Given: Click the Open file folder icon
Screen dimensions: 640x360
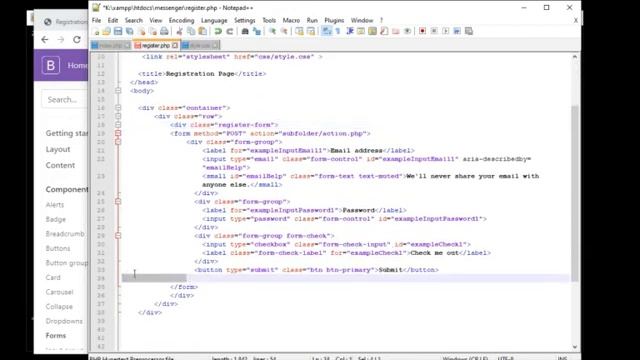Looking at the screenshot, I should click(107, 31).
